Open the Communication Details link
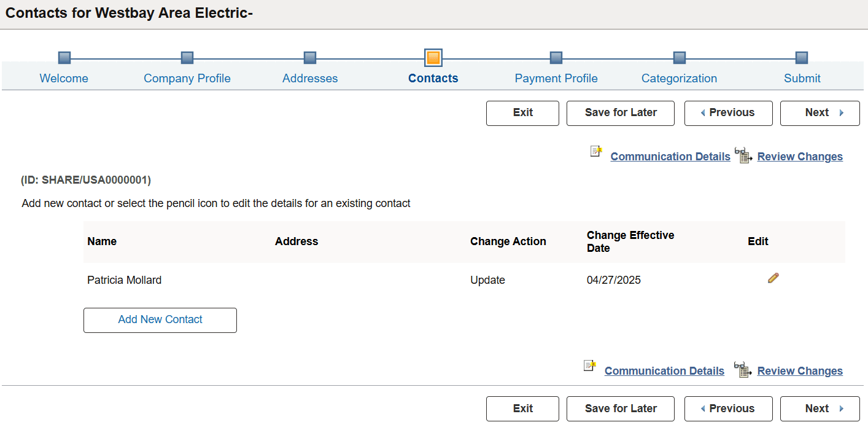868x430 pixels. coord(670,156)
